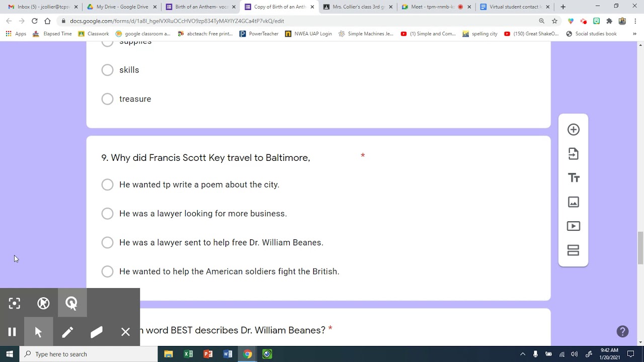Viewport: 644px width, 362px height.
Task: Add title and description with Tt icon
Action: (573, 178)
